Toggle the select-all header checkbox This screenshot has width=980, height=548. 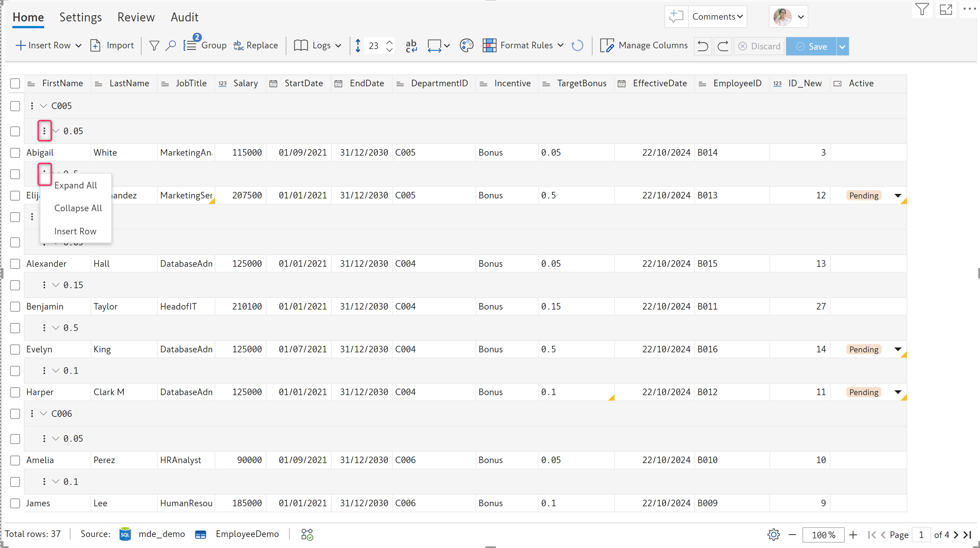[x=15, y=84]
